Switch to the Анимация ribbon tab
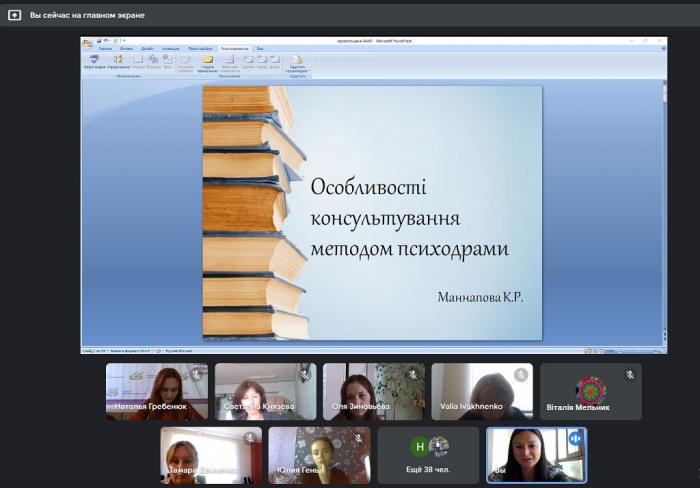The height and width of the screenshot is (488, 700). (171, 48)
